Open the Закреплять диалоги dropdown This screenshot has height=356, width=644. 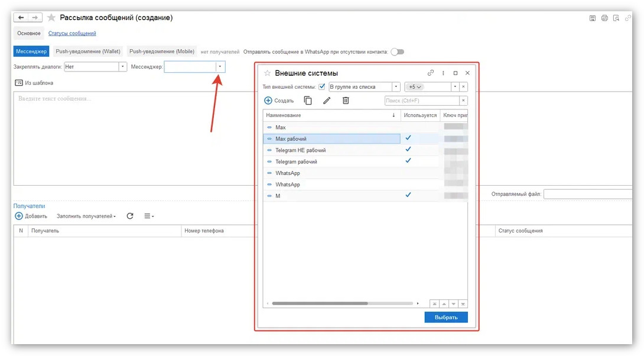point(123,67)
